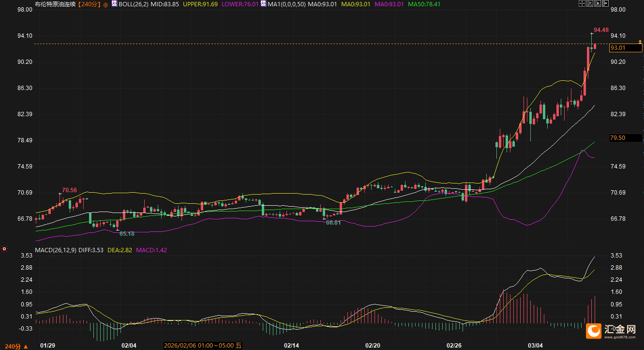Click the 【240分】 period label in title
The height and width of the screenshot is (350, 644).
click(90, 4)
